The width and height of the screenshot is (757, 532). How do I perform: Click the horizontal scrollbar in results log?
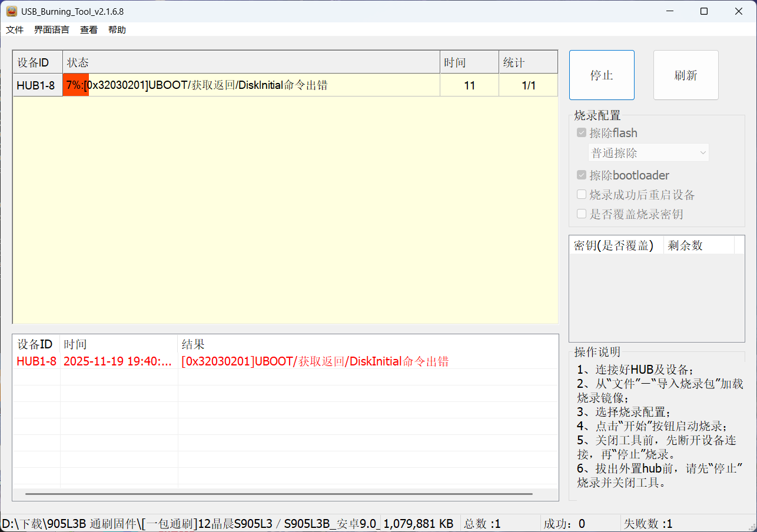coord(278,494)
